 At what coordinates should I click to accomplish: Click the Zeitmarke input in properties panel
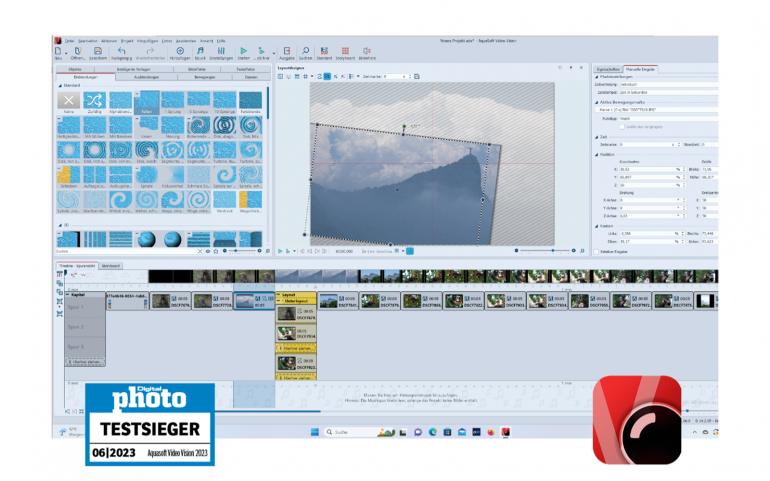pyautogui.click(x=647, y=144)
